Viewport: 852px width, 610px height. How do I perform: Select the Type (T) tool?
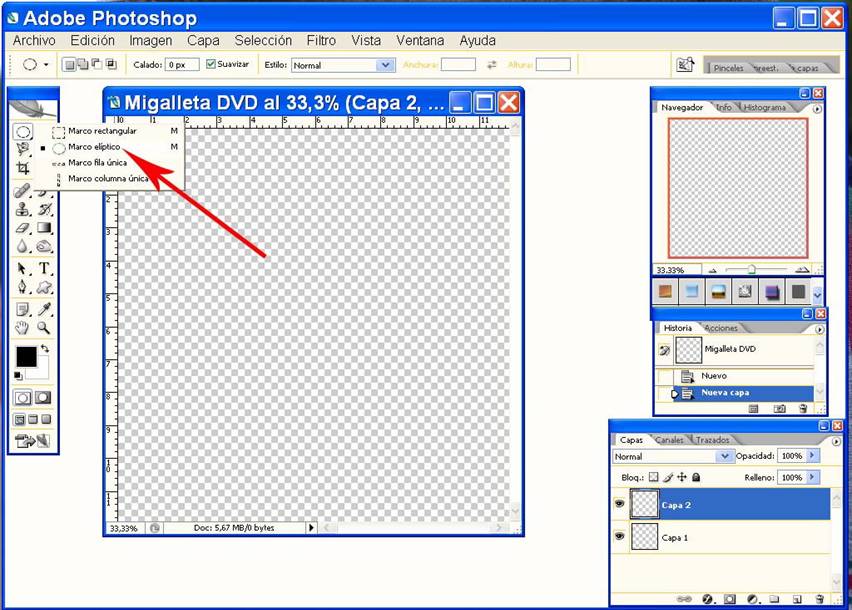click(x=45, y=268)
